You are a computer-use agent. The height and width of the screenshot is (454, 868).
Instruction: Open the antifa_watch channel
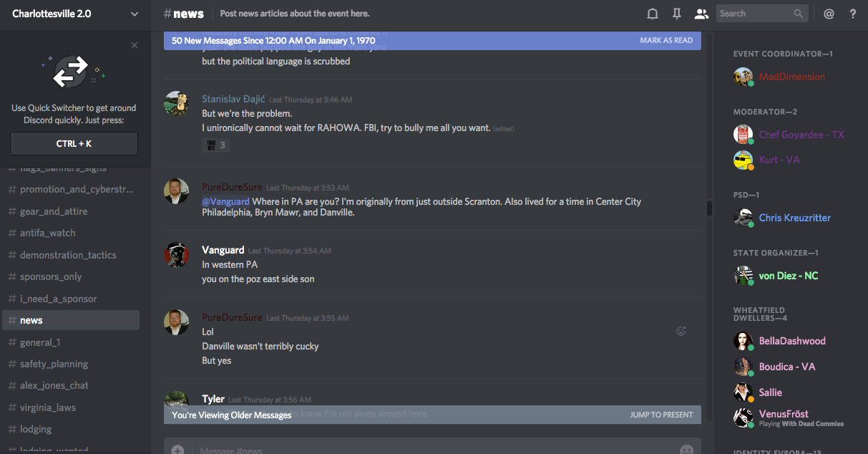tap(47, 233)
